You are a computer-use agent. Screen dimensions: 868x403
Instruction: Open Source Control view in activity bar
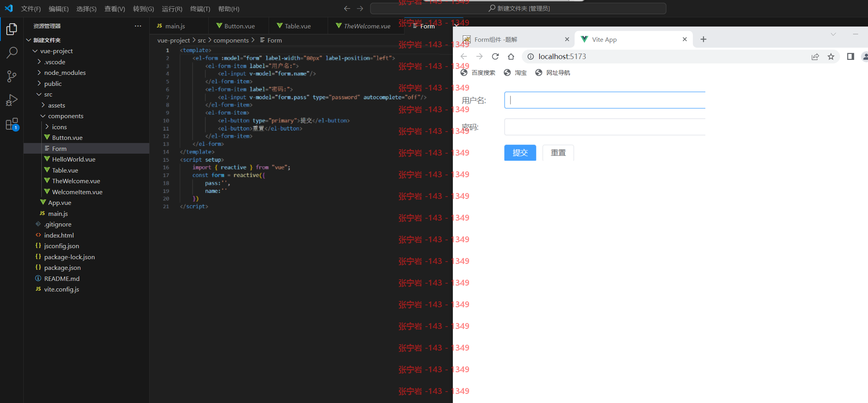click(12, 76)
